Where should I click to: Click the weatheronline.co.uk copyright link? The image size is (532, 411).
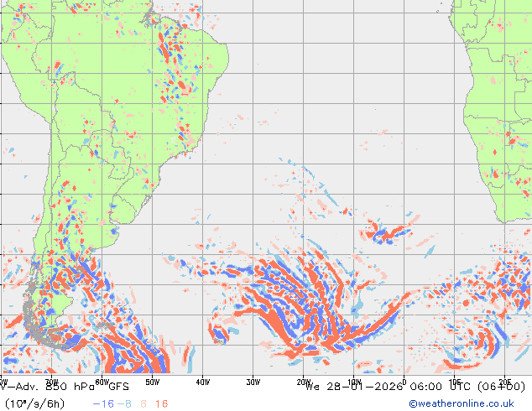(462, 403)
